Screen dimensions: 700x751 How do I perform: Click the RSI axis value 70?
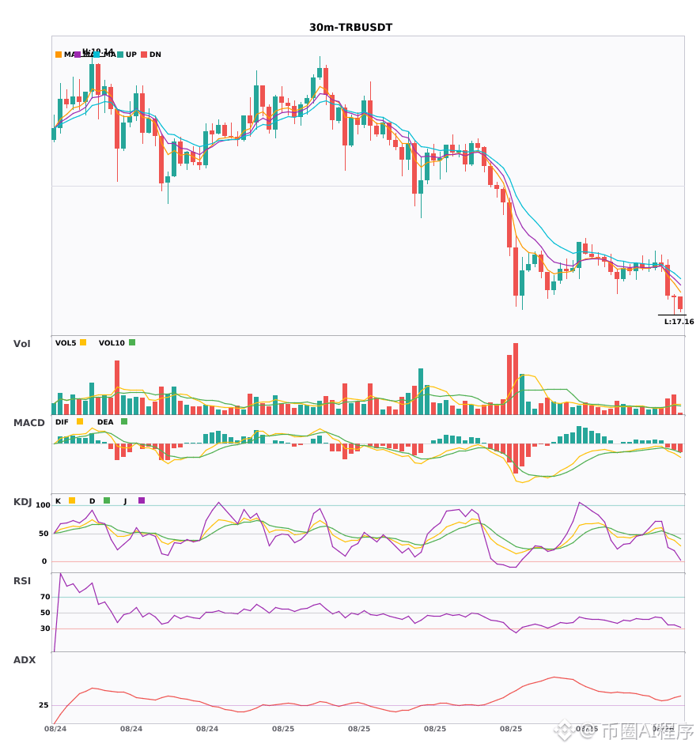(x=45, y=597)
